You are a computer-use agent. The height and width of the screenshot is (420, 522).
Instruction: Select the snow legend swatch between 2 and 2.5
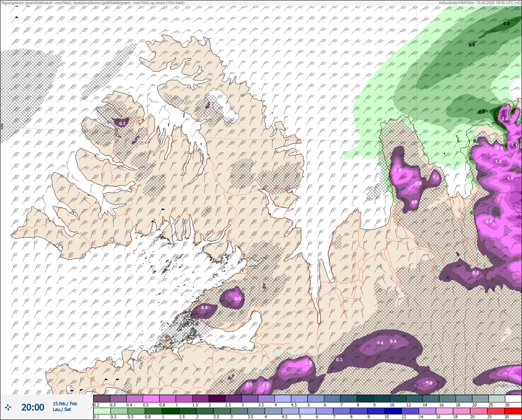point(217,398)
